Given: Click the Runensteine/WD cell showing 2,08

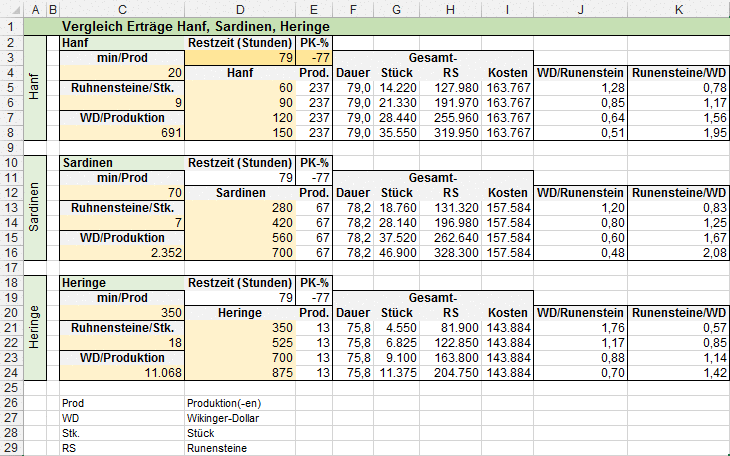Looking at the screenshot, I should 679,253.
